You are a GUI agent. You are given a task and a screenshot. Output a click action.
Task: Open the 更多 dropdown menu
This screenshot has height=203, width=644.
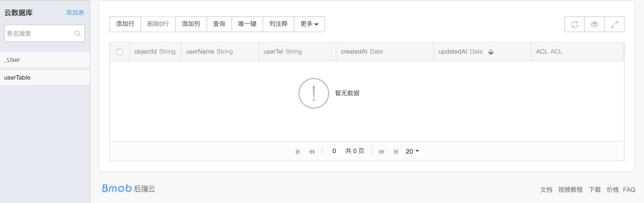[x=309, y=24]
